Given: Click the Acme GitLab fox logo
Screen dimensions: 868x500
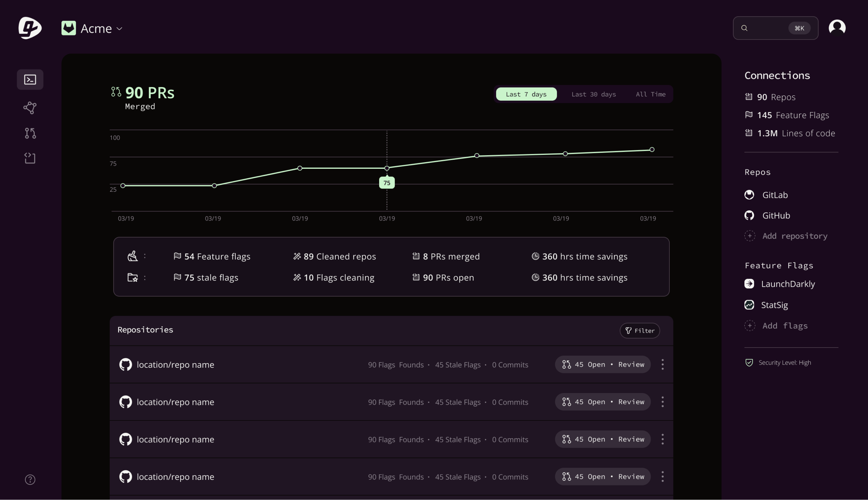Looking at the screenshot, I should click(69, 28).
